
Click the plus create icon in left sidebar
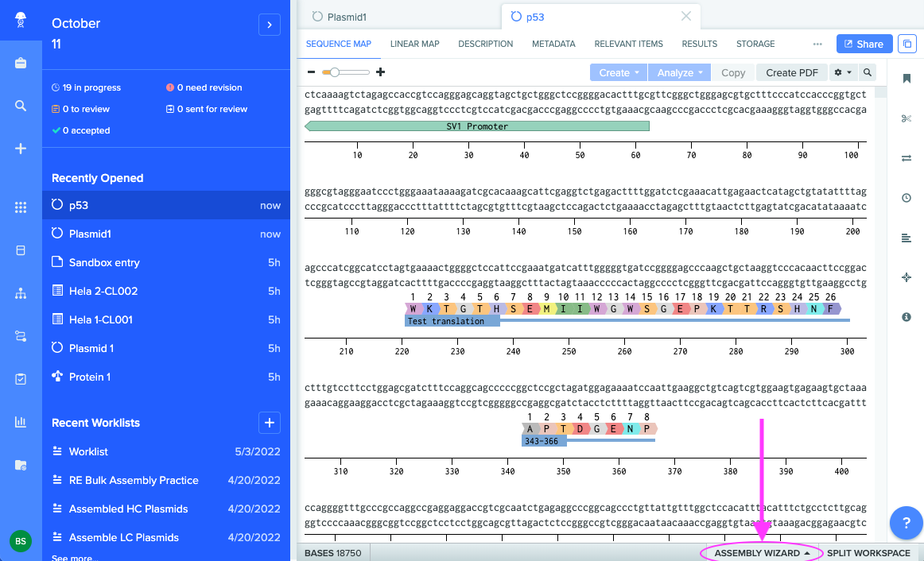21,149
